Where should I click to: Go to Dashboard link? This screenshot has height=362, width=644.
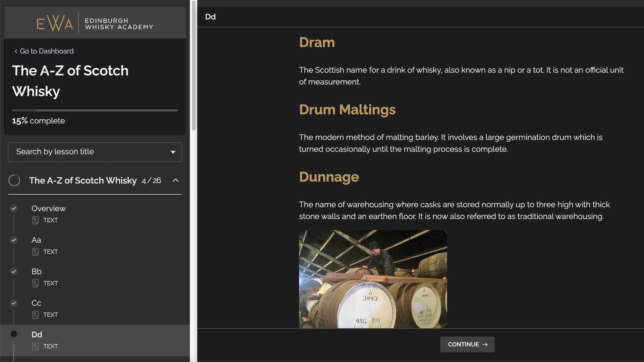[47, 51]
